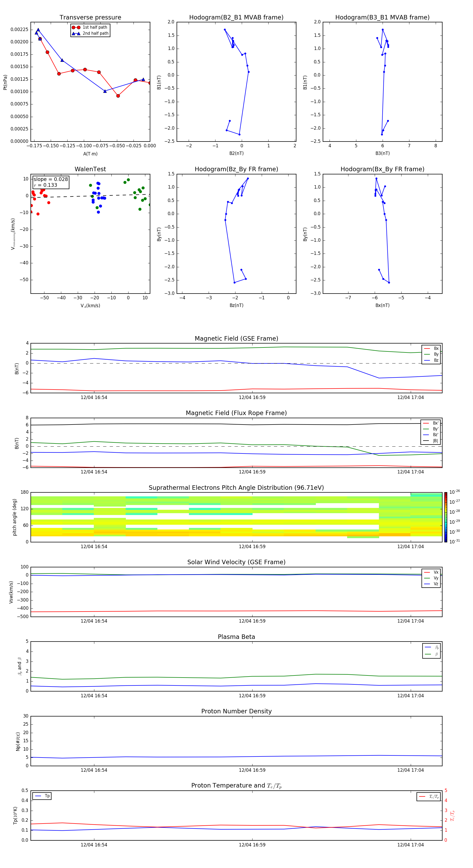473x868 pixels.
Task: Click the '2nd half path' legend entry
Action: point(90,33)
